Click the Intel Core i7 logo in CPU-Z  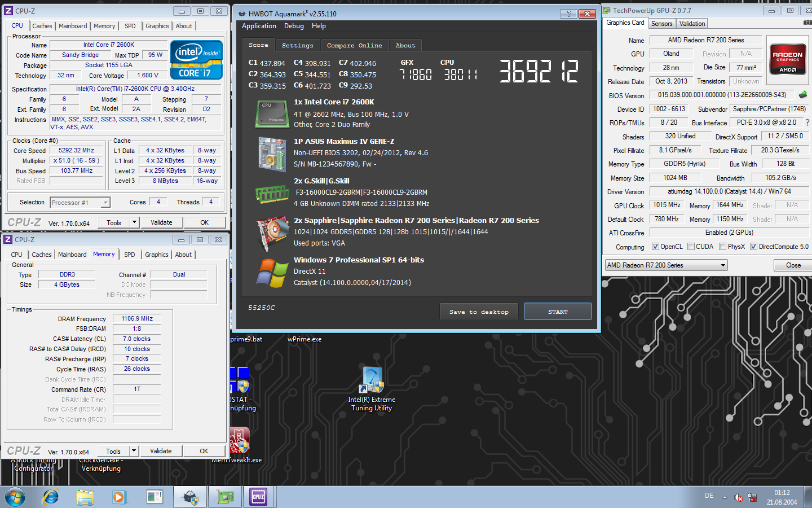tap(196, 60)
